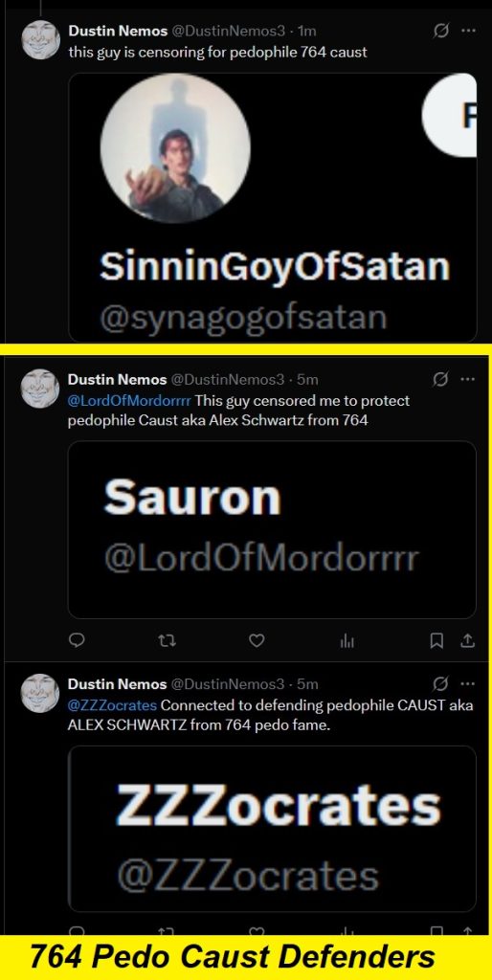Retweet the Sauron tweet
The width and height of the screenshot is (492, 980).
(x=167, y=640)
